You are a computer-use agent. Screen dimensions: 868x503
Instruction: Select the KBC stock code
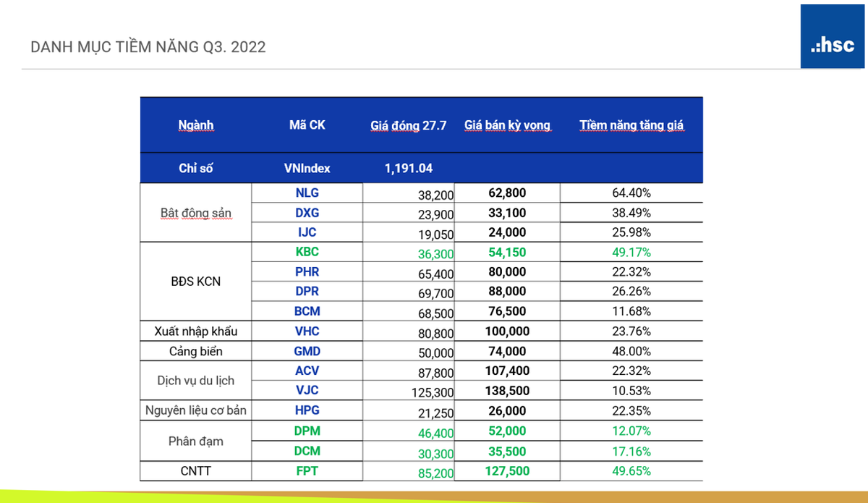pyautogui.click(x=307, y=253)
